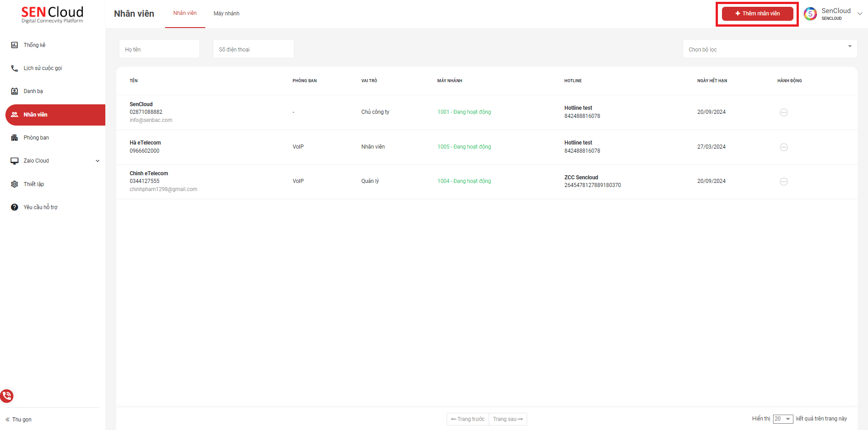Expand the Zalo Cloud submenu
Screen dimensions: 868x430
(97, 161)
